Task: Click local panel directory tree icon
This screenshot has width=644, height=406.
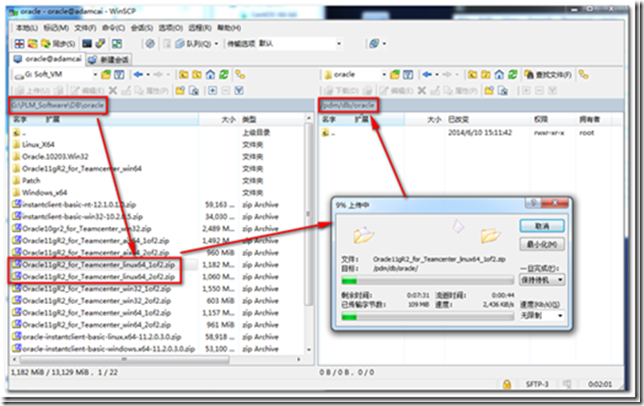Action: click(240, 75)
